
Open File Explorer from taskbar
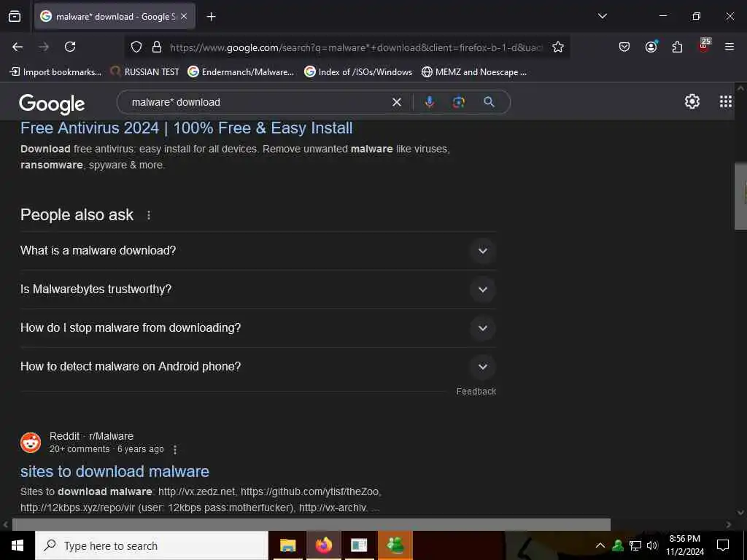[287, 545]
